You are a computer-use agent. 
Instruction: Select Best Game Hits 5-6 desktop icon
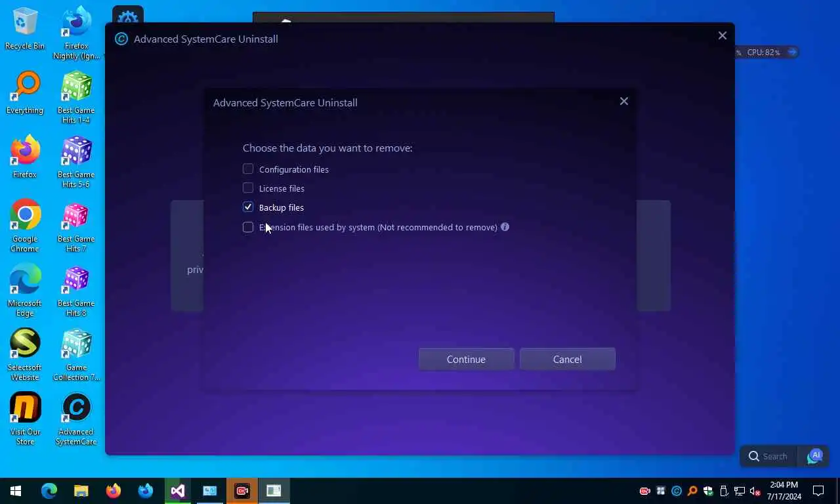(76, 161)
